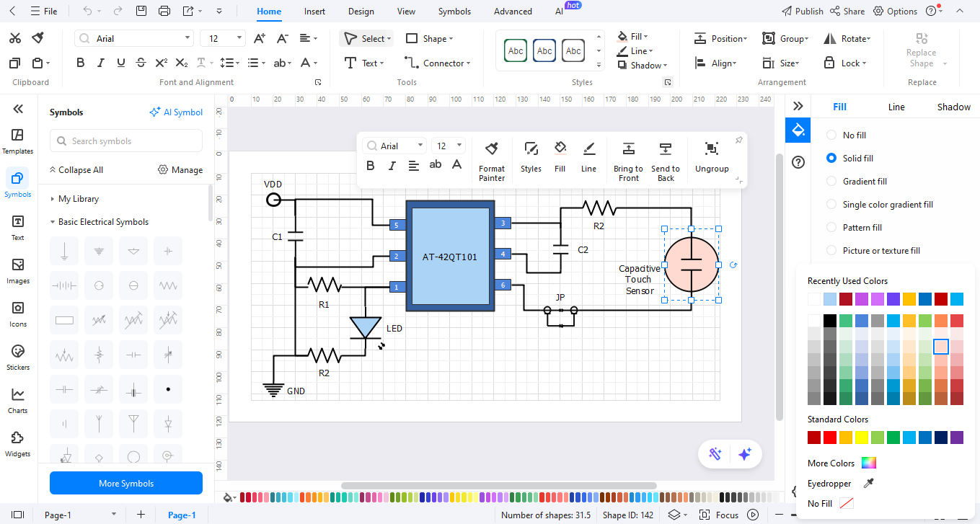
Task: Switch to the Line tab in right panel
Action: [x=896, y=107]
